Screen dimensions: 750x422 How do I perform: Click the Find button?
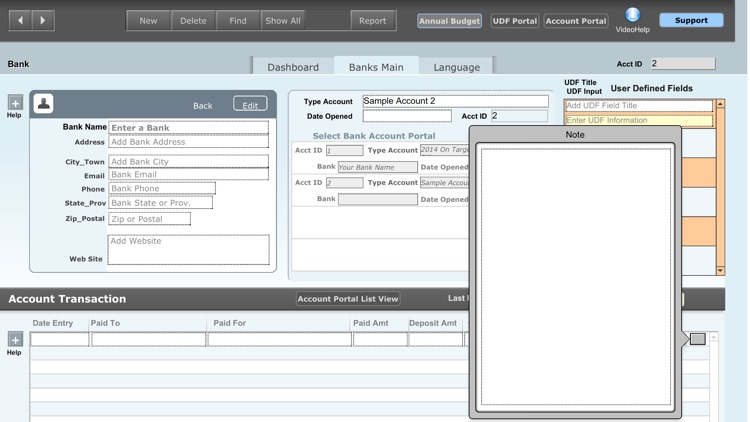click(238, 21)
